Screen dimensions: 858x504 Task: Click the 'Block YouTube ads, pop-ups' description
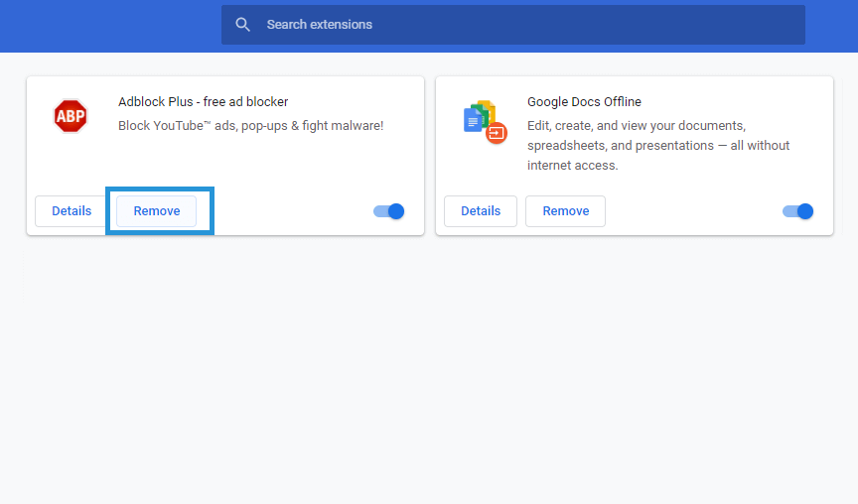pos(250,126)
